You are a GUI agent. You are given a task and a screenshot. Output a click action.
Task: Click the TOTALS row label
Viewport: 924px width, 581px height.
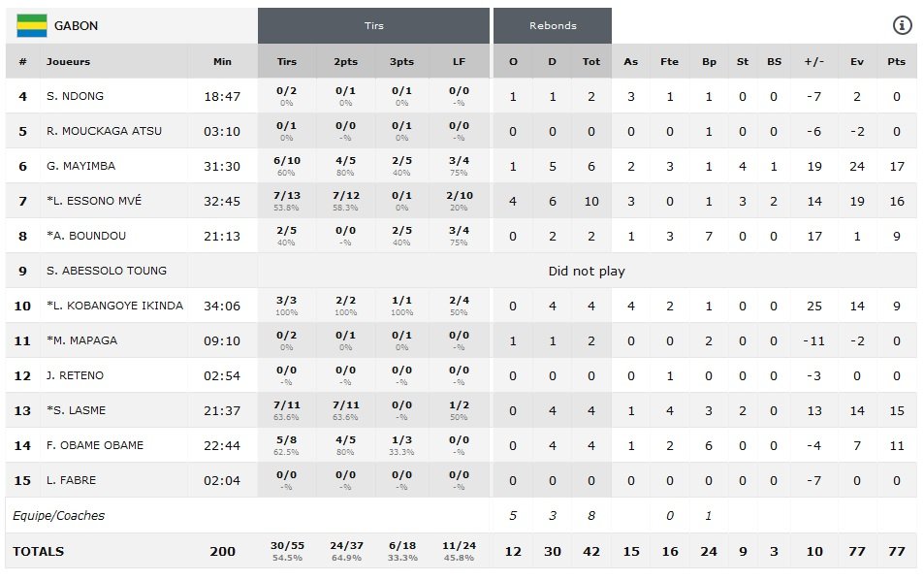point(38,551)
